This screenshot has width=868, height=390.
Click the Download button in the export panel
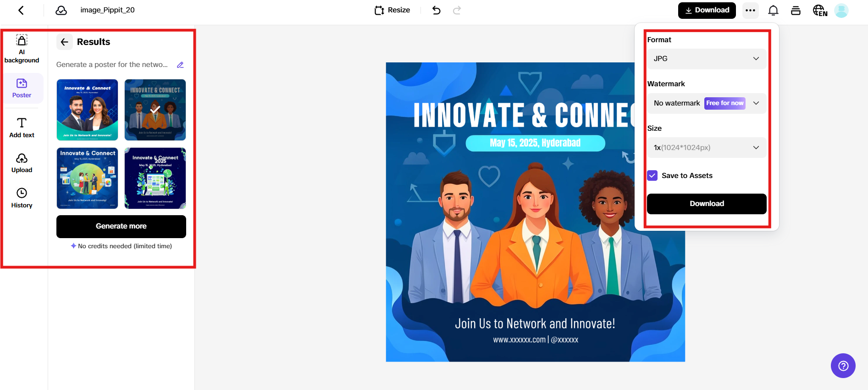click(707, 204)
